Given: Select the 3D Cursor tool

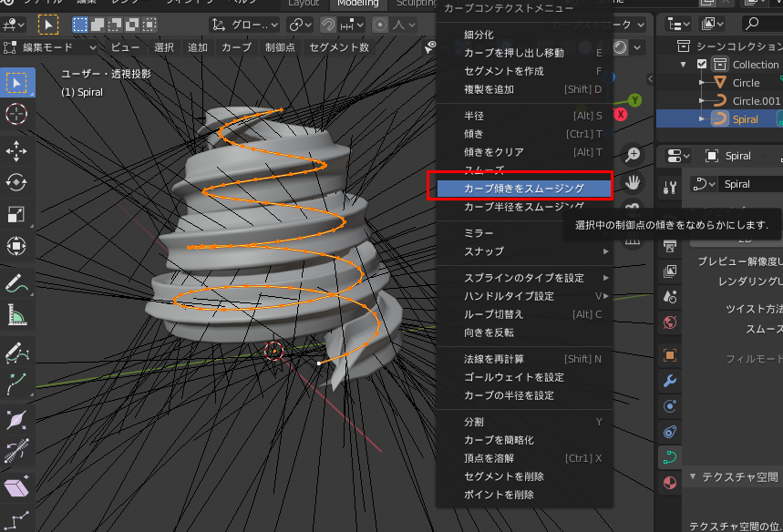Looking at the screenshot, I should (16, 114).
